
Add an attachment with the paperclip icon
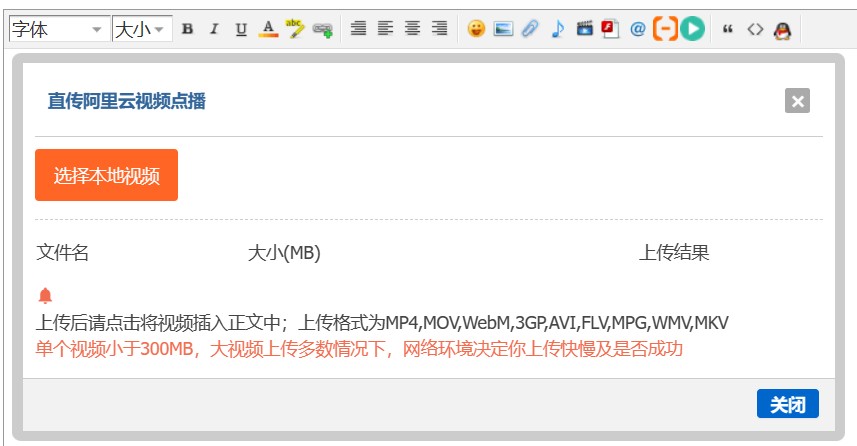pyautogui.click(x=530, y=29)
